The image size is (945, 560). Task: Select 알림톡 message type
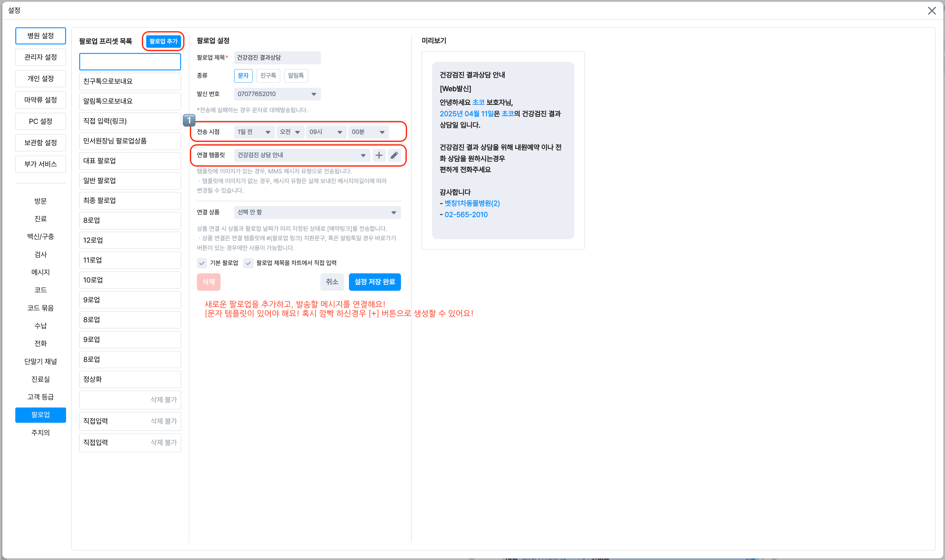(x=295, y=76)
